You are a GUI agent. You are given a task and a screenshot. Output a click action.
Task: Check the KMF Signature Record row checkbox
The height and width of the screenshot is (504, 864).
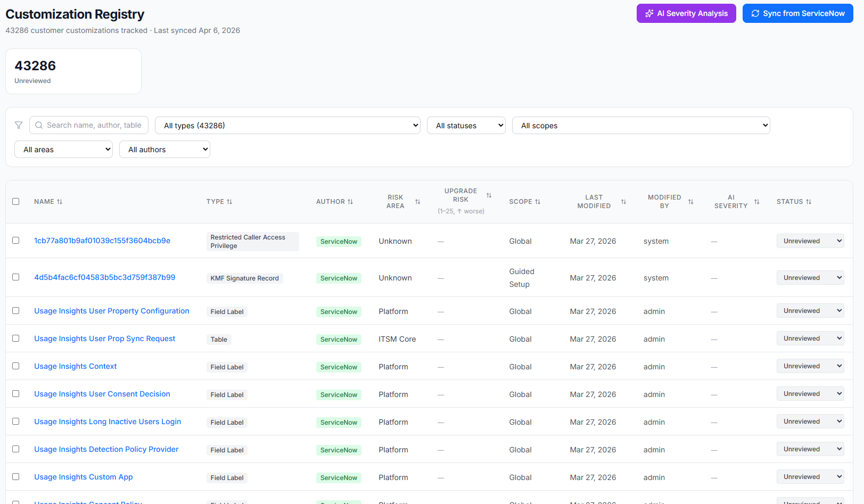(16, 277)
